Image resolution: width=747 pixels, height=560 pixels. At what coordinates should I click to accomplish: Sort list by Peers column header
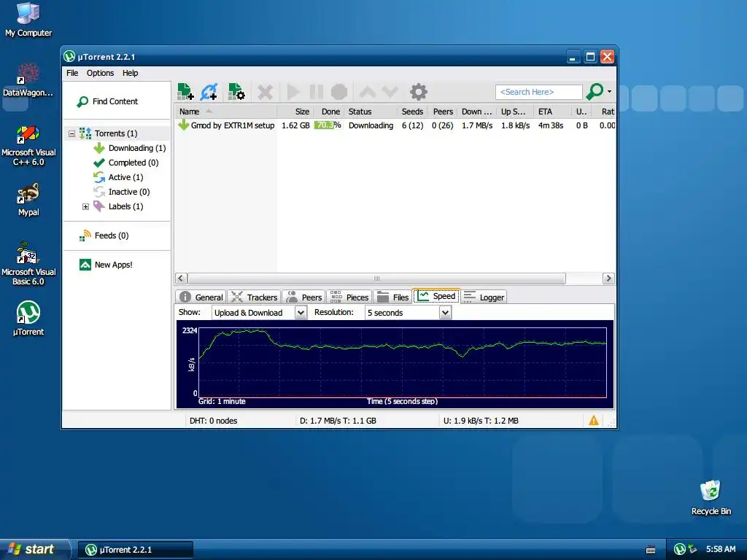(x=443, y=112)
